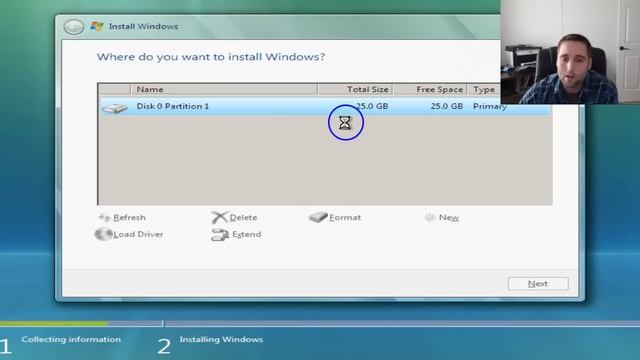Viewport: 640px width, 360px height.
Task: Click the webcam video overlay thumbnail
Action: point(570,52)
